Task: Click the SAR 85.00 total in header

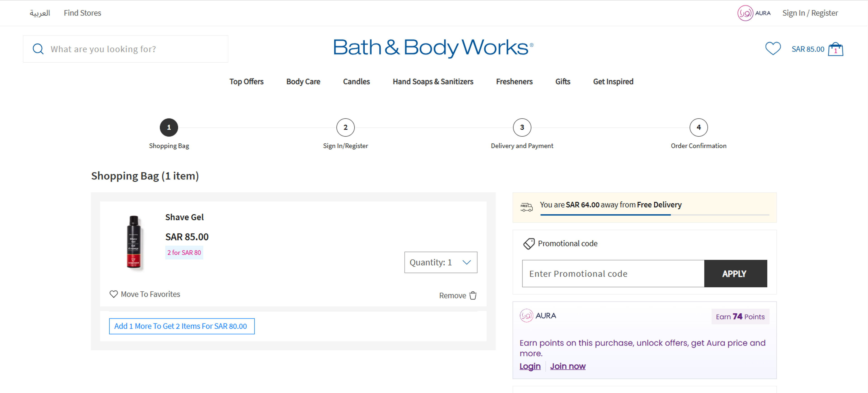Action: pyautogui.click(x=808, y=49)
